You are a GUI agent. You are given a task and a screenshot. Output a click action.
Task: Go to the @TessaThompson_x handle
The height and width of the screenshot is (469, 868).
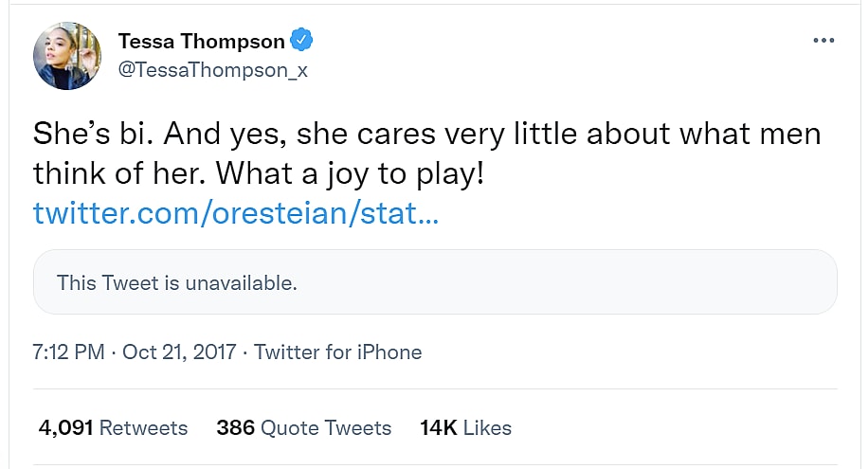pyautogui.click(x=212, y=70)
